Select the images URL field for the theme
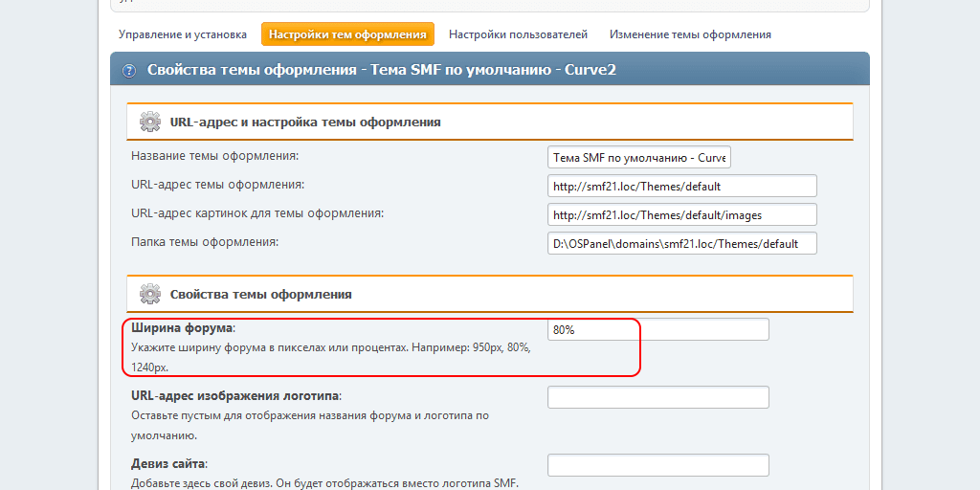980x490 pixels. pos(682,214)
